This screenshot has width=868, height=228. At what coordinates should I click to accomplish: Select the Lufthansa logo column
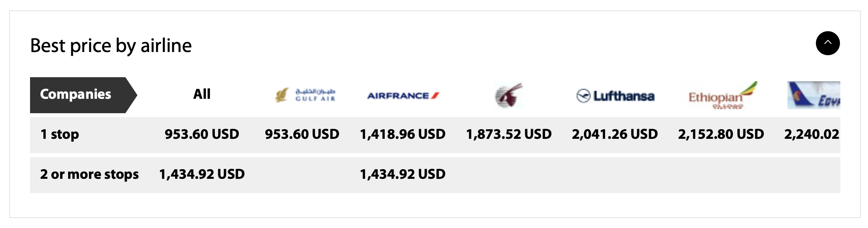(615, 96)
